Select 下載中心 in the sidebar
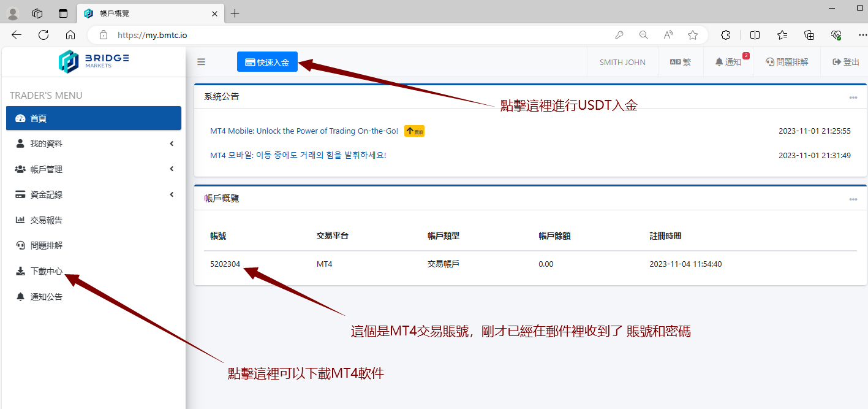Image resolution: width=868 pixels, height=409 pixels. point(46,271)
